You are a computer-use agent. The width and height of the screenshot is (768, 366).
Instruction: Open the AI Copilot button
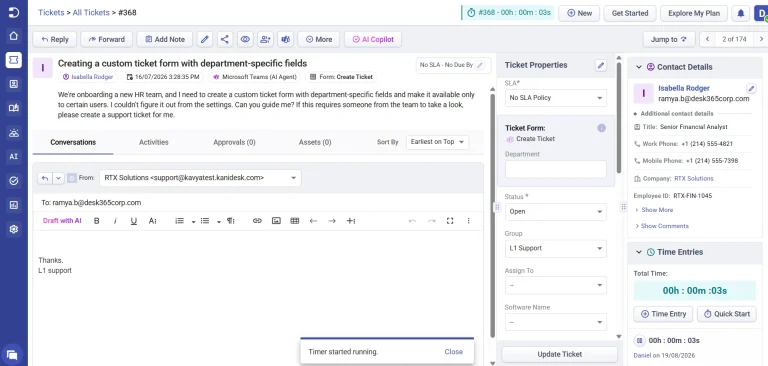point(373,40)
